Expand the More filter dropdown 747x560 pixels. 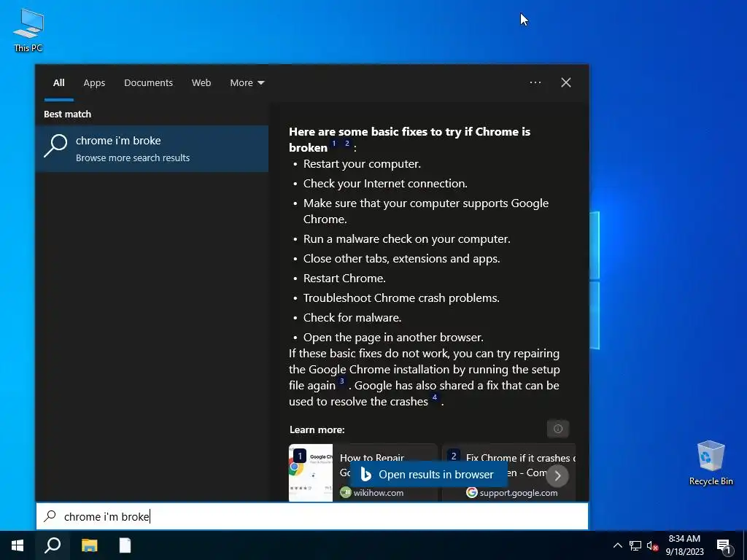[x=247, y=83]
